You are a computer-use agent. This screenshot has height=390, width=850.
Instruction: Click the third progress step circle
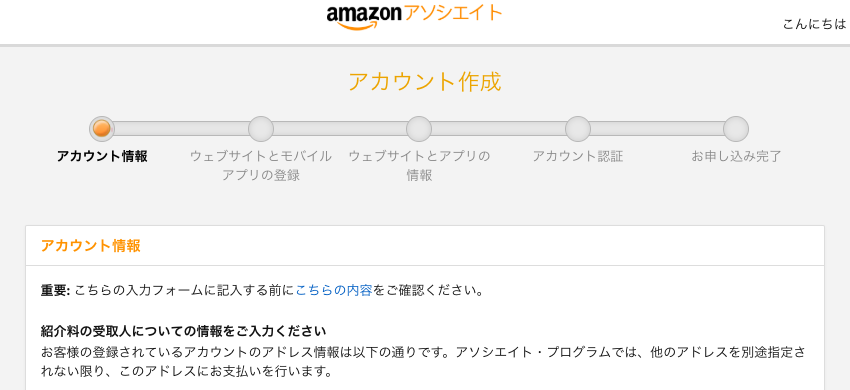tap(419, 129)
